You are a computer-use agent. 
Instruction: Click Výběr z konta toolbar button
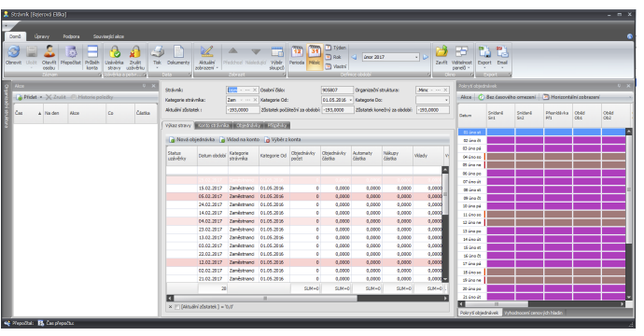click(x=283, y=140)
